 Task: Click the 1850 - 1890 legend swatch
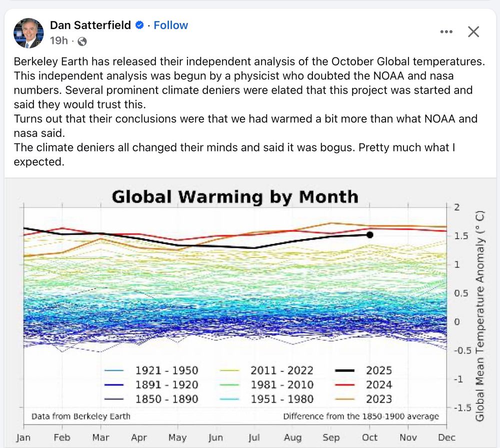114,399
